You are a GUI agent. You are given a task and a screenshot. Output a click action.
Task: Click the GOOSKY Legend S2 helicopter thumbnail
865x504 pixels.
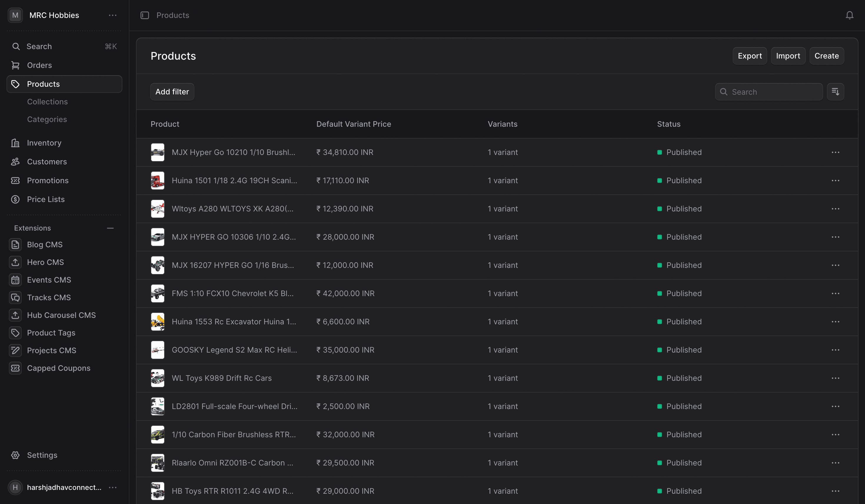158,350
